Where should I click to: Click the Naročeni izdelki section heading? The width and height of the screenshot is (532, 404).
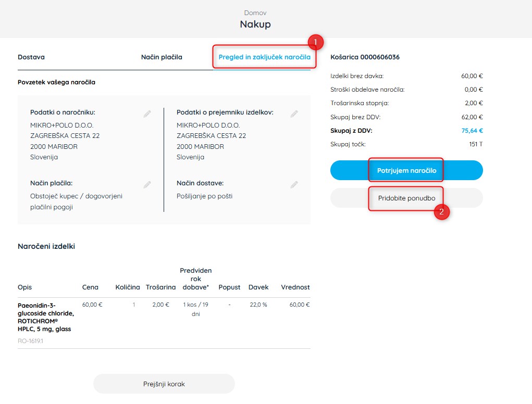pyautogui.click(x=46, y=246)
